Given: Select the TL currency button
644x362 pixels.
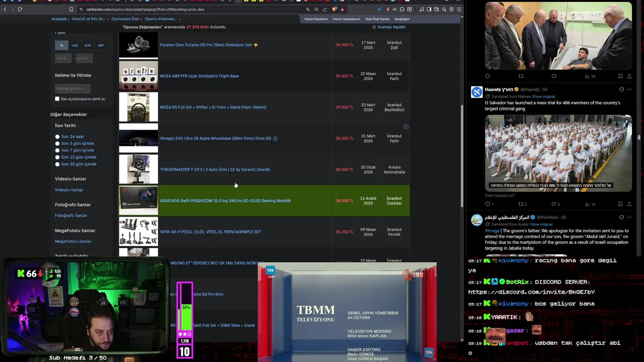Looking at the screenshot, I should [61, 45].
